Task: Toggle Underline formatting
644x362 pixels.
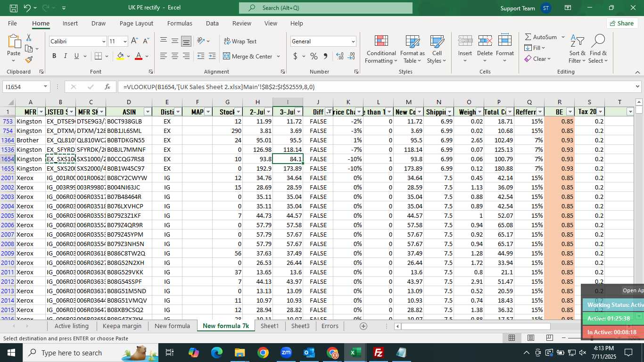Action: click(76, 56)
